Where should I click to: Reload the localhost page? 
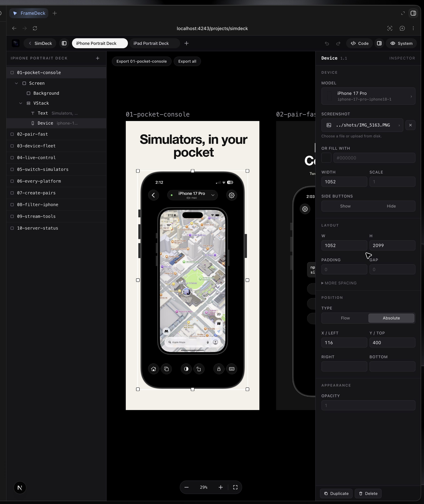[35, 28]
